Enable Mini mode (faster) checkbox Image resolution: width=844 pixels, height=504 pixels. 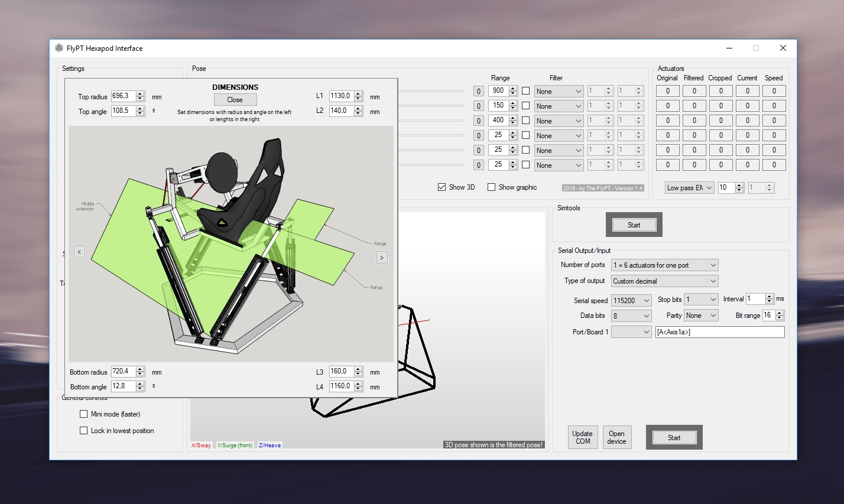[83, 414]
